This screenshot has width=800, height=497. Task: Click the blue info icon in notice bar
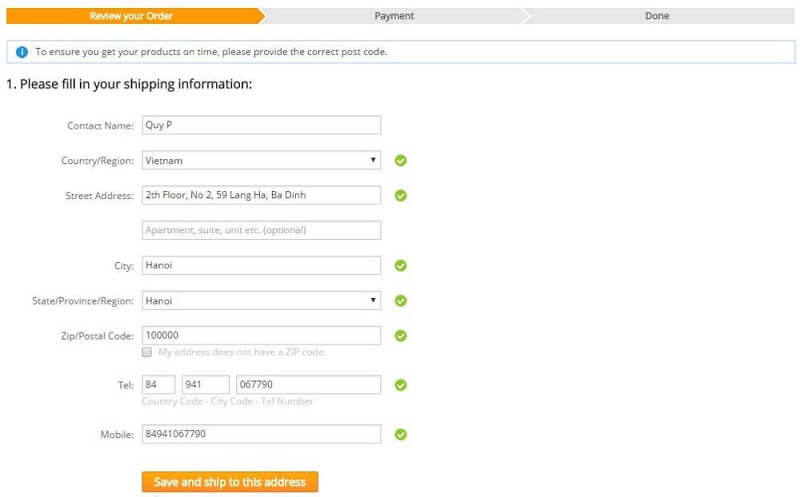point(22,52)
